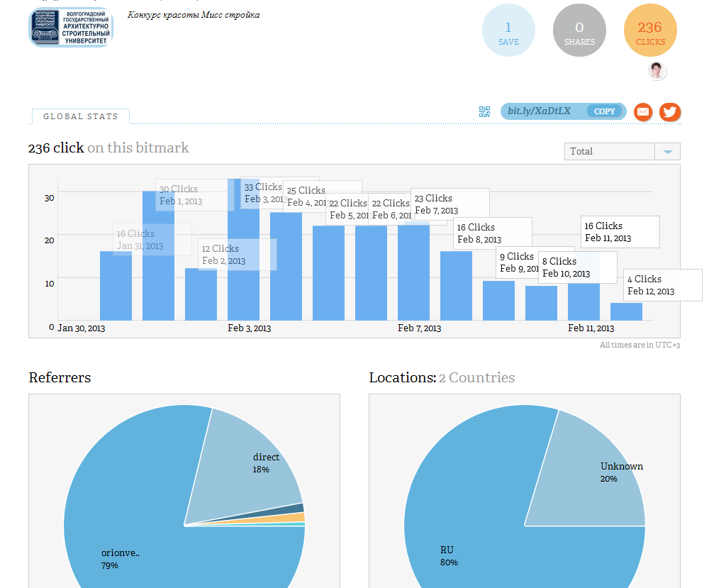Click the university logo thumbnail
709x588 pixels.
click(71, 27)
